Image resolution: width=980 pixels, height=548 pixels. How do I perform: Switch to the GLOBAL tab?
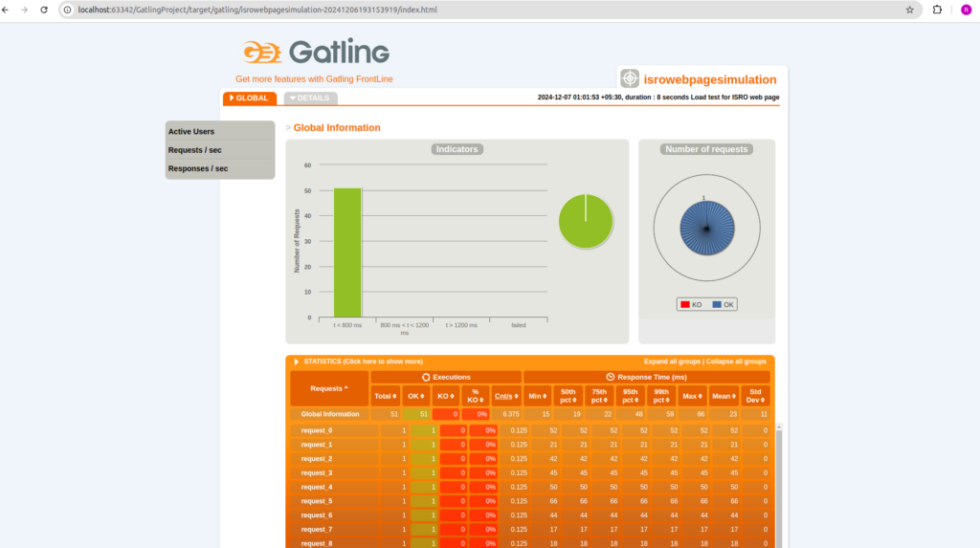coord(250,99)
